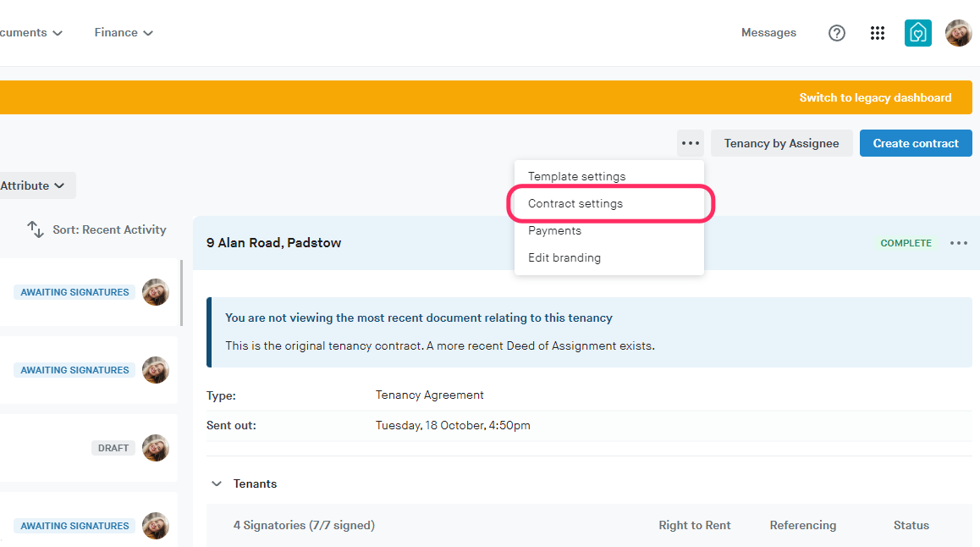This screenshot has height=547, width=980.
Task: Open the help question mark icon
Action: (x=837, y=33)
